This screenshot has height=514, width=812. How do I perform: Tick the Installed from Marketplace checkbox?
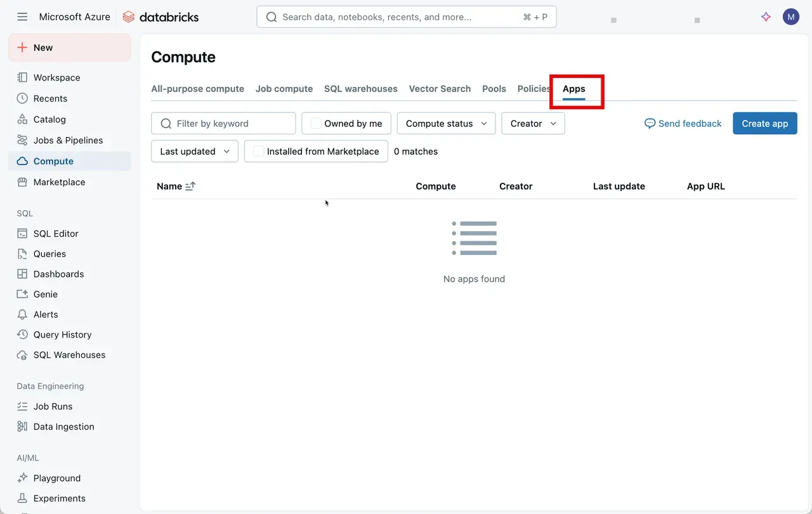[258, 152]
